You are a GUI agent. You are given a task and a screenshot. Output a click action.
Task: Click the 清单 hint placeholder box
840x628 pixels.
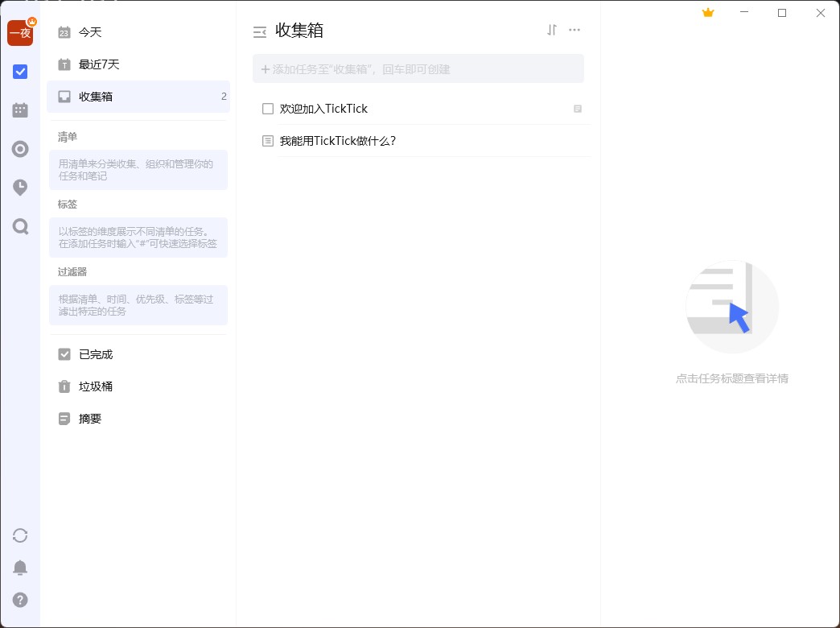[x=138, y=170]
